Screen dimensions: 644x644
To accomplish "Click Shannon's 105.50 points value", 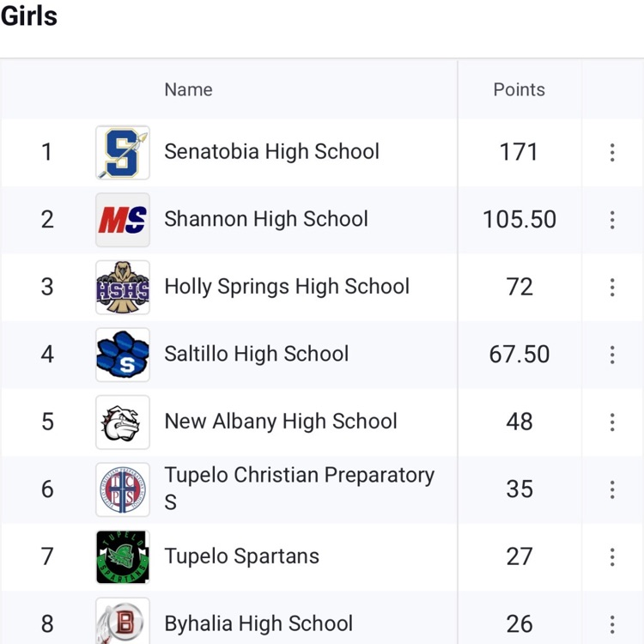I will click(519, 220).
